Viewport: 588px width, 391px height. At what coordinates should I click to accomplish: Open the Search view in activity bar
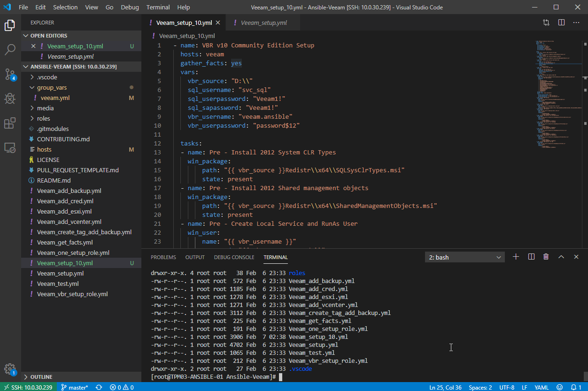[x=10, y=49]
